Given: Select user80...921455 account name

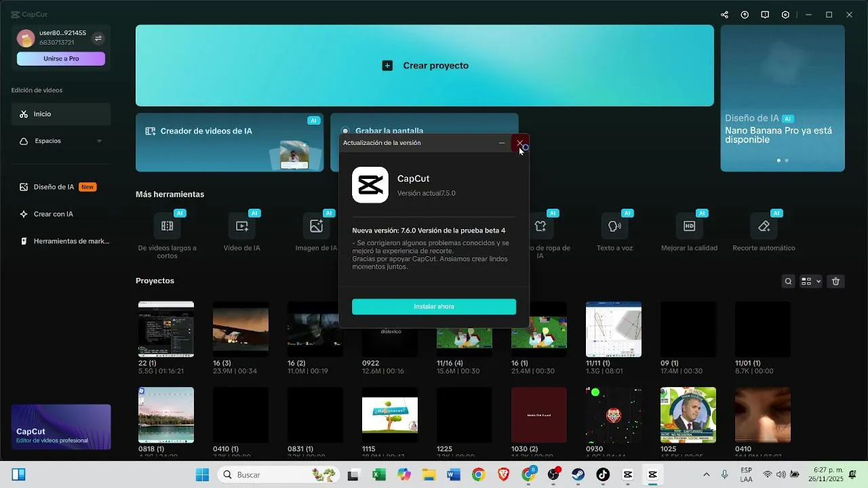Looking at the screenshot, I should pyautogui.click(x=62, y=33).
